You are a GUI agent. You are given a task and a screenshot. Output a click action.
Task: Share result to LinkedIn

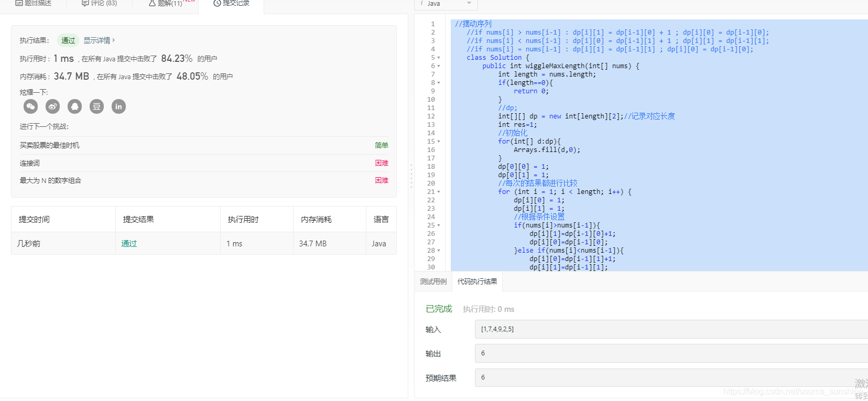click(x=119, y=106)
